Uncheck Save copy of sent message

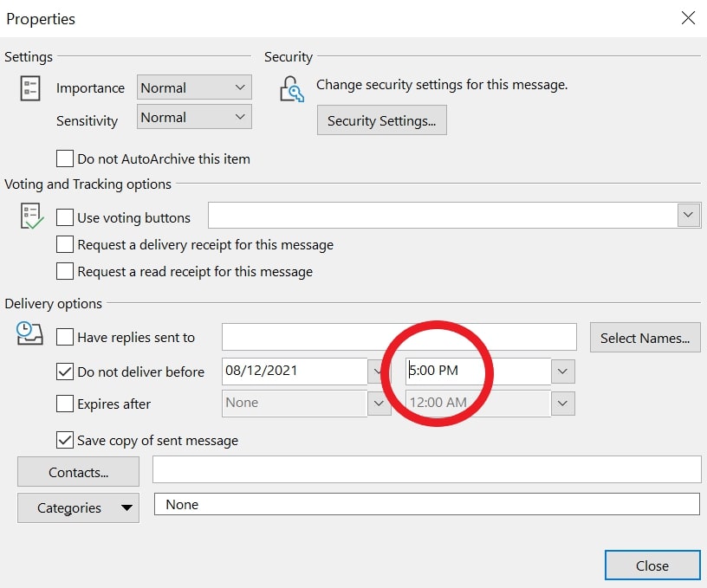click(65, 440)
